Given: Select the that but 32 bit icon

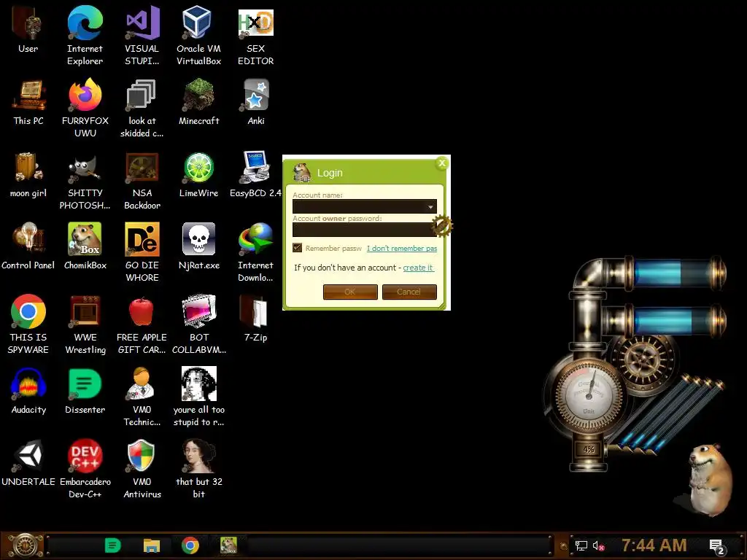Looking at the screenshot, I should click(198, 469).
